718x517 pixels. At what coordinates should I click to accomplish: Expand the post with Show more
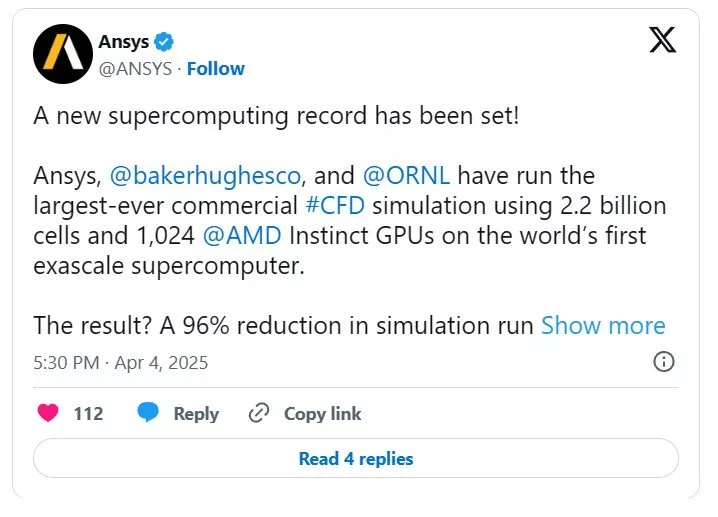603,326
